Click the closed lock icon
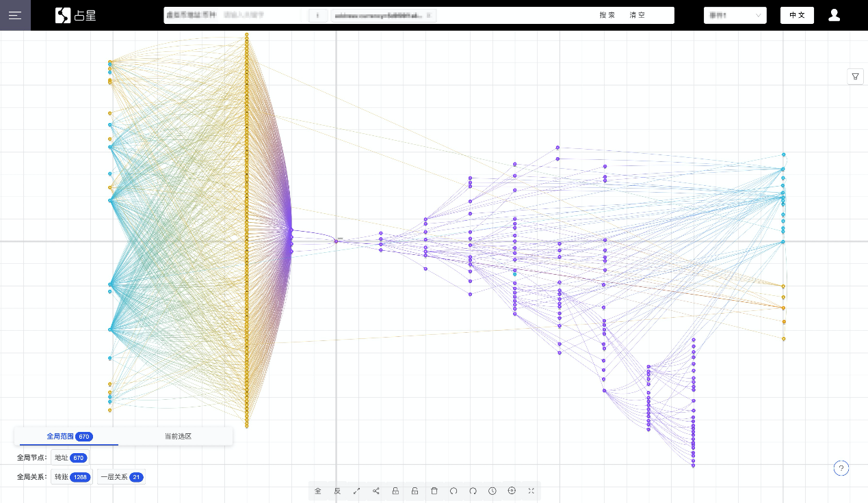The image size is (868, 503). [x=395, y=491]
